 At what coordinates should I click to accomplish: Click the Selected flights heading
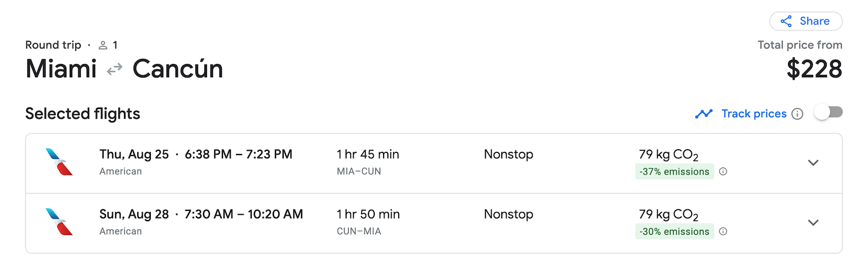(82, 114)
